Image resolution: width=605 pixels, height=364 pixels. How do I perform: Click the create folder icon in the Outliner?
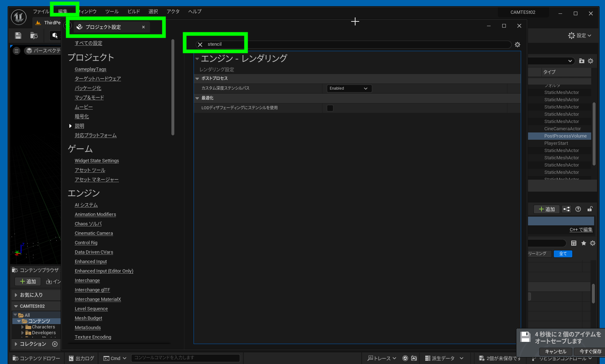tap(581, 61)
